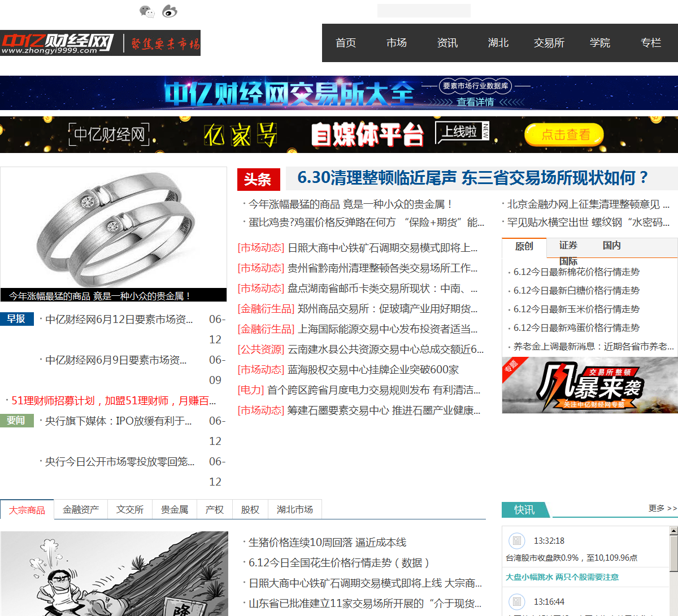Click the [电力] category tag
678x616 pixels.
click(x=251, y=390)
